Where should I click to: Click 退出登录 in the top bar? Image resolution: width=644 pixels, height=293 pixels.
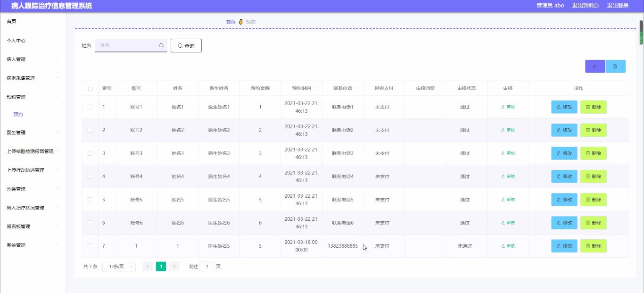point(618,6)
